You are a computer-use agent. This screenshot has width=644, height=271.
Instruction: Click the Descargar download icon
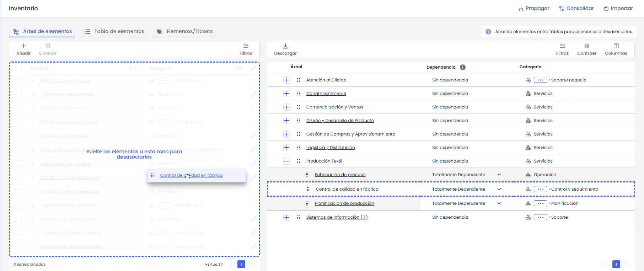[285, 46]
